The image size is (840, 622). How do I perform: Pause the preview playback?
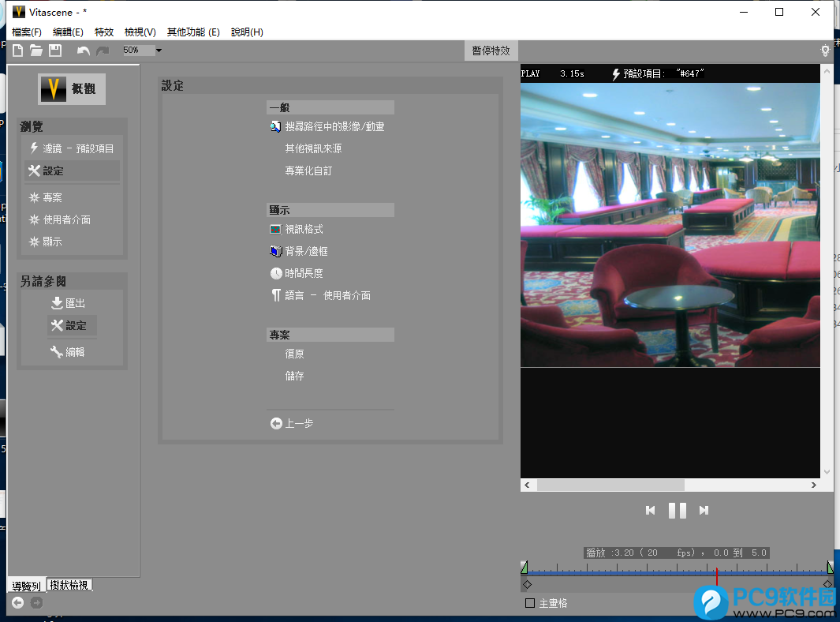[x=677, y=511]
